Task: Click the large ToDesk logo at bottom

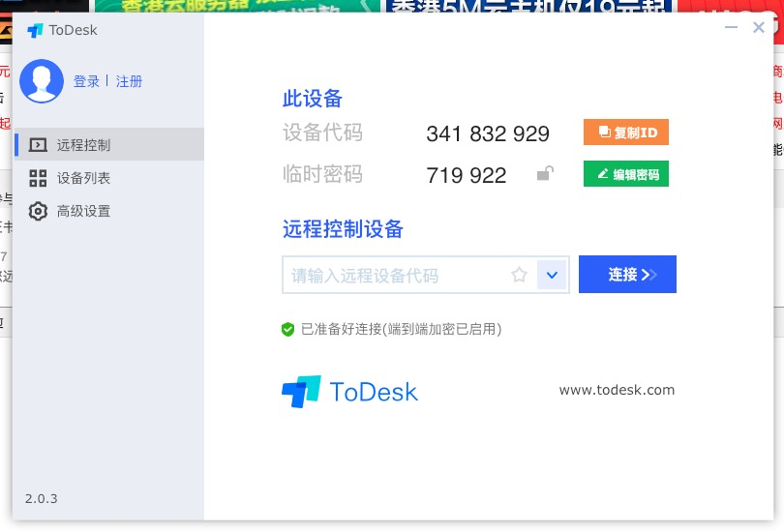Action: (x=349, y=392)
